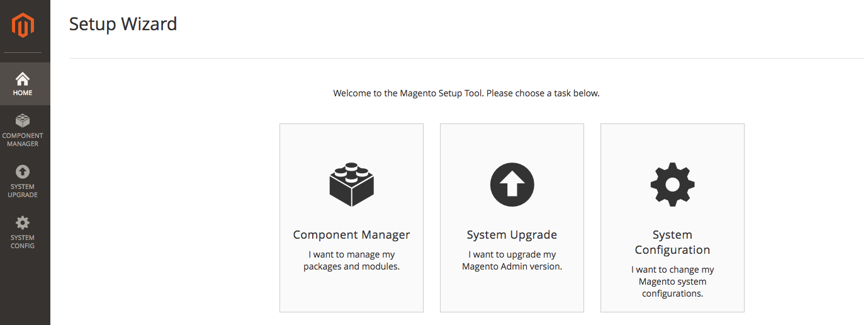868x325 pixels.
Task: Click the small gear System Config sidebar icon
Action: [x=23, y=222]
